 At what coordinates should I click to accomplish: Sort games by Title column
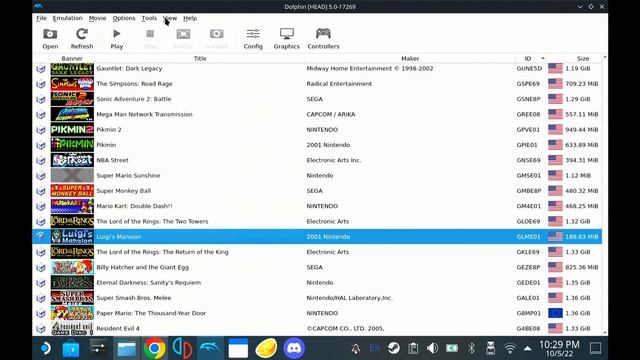(x=200, y=58)
